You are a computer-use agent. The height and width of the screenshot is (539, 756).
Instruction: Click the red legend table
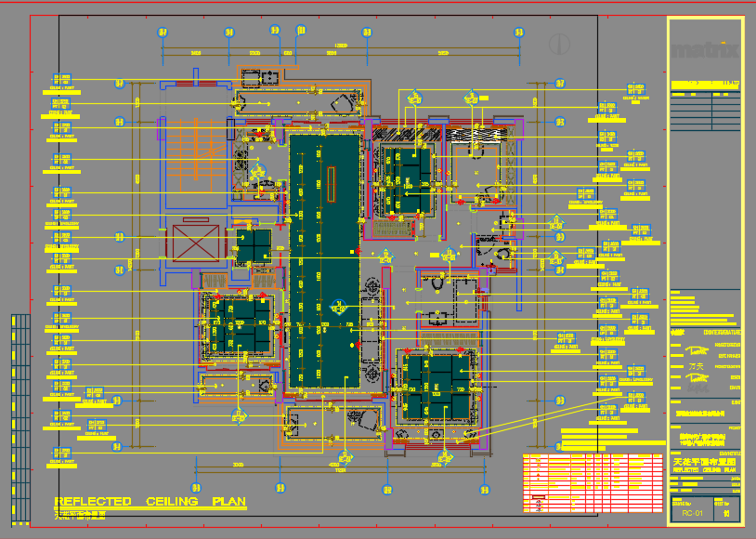(593, 482)
